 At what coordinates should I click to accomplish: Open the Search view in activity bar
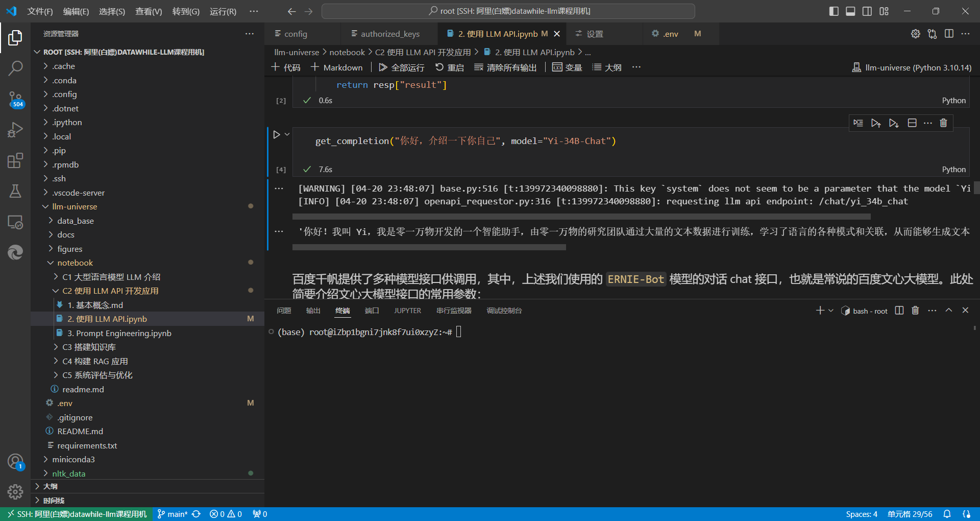click(15, 68)
